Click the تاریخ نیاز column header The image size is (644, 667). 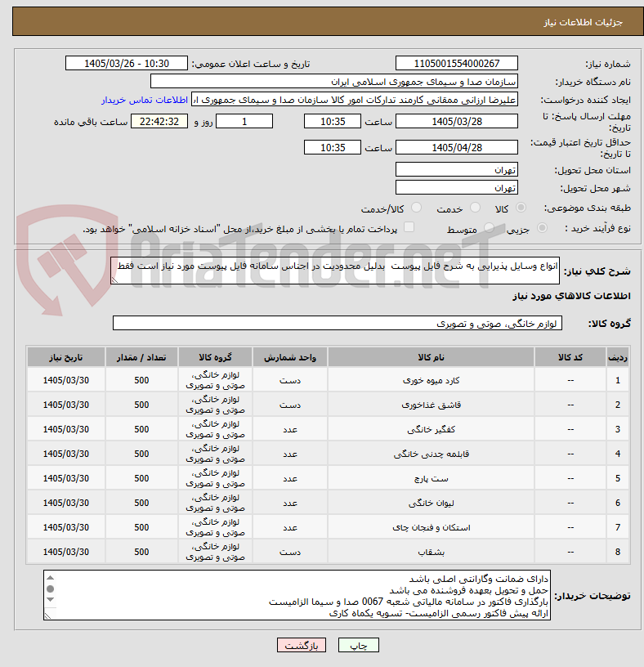(x=66, y=357)
